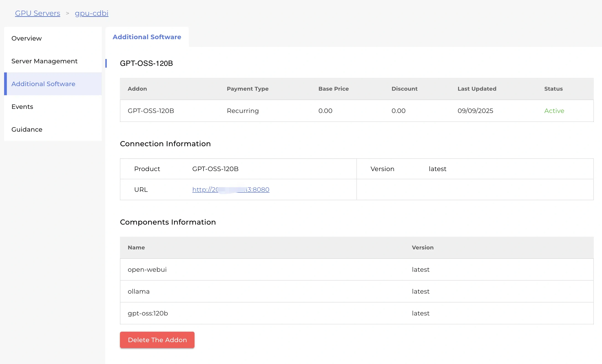This screenshot has height=364, width=602.
Task: Click the Connection Information heading
Action: (165, 144)
